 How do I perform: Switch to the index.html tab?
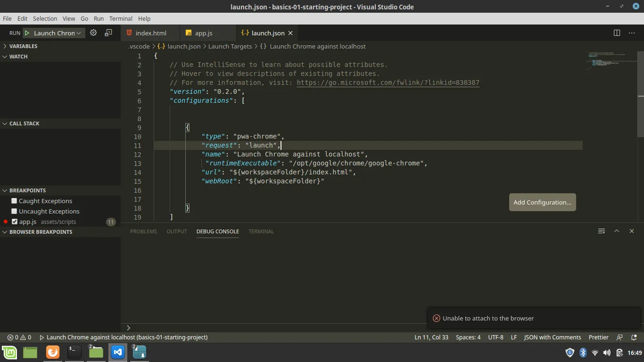(x=150, y=33)
